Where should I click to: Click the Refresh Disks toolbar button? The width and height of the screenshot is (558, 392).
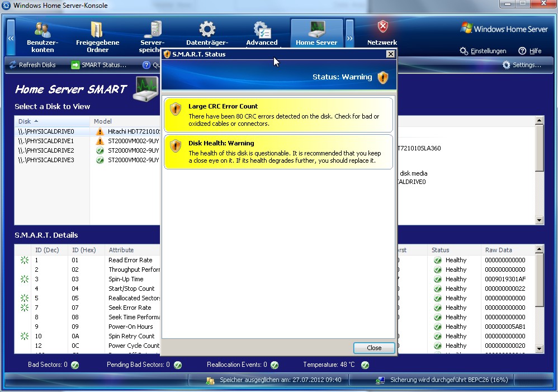point(32,65)
